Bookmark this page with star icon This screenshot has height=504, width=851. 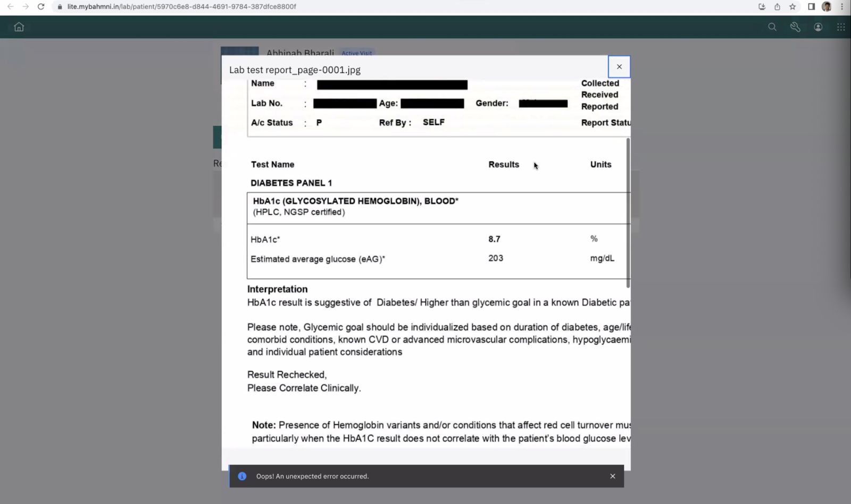792,7
